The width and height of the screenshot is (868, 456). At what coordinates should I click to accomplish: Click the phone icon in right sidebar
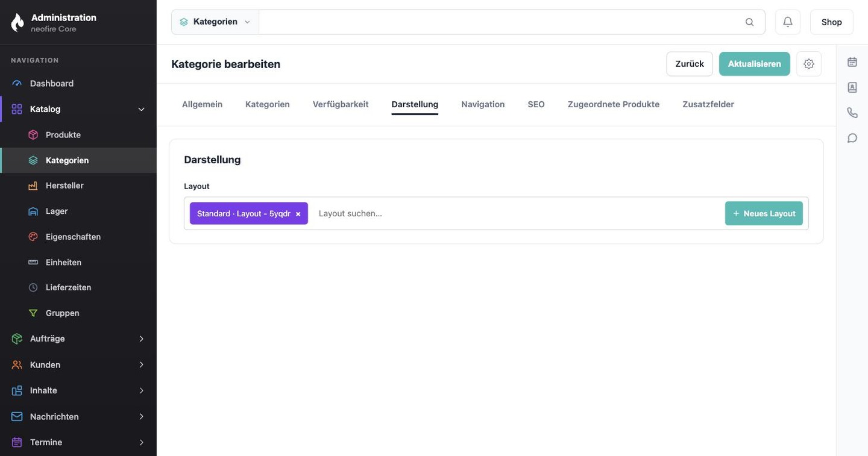pyautogui.click(x=852, y=113)
